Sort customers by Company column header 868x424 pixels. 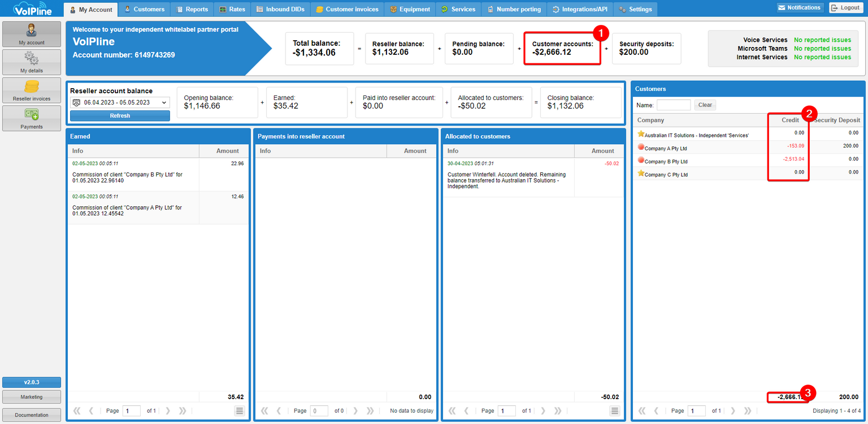(x=700, y=120)
